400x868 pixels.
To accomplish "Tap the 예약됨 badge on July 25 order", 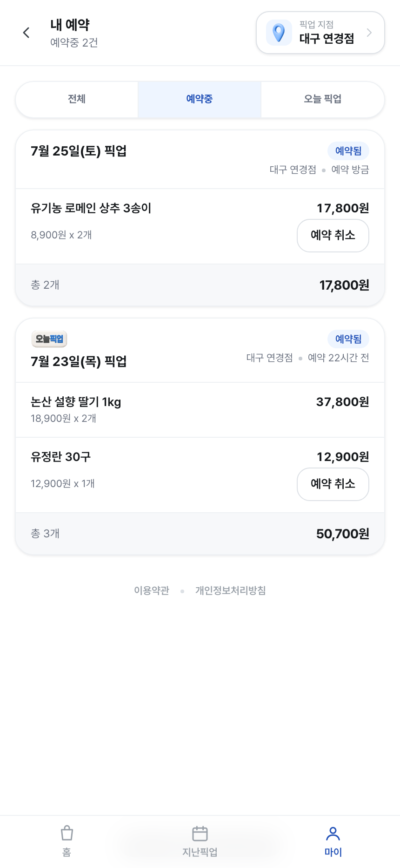I will (x=348, y=151).
